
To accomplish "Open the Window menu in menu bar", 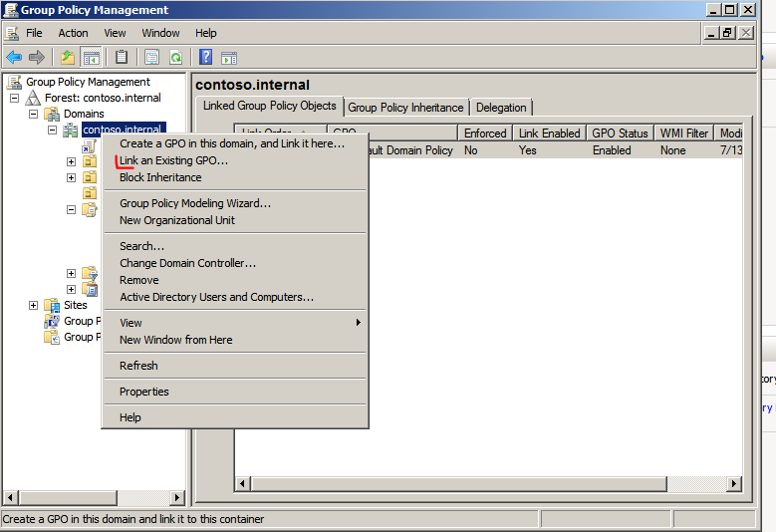I will 160,33.
